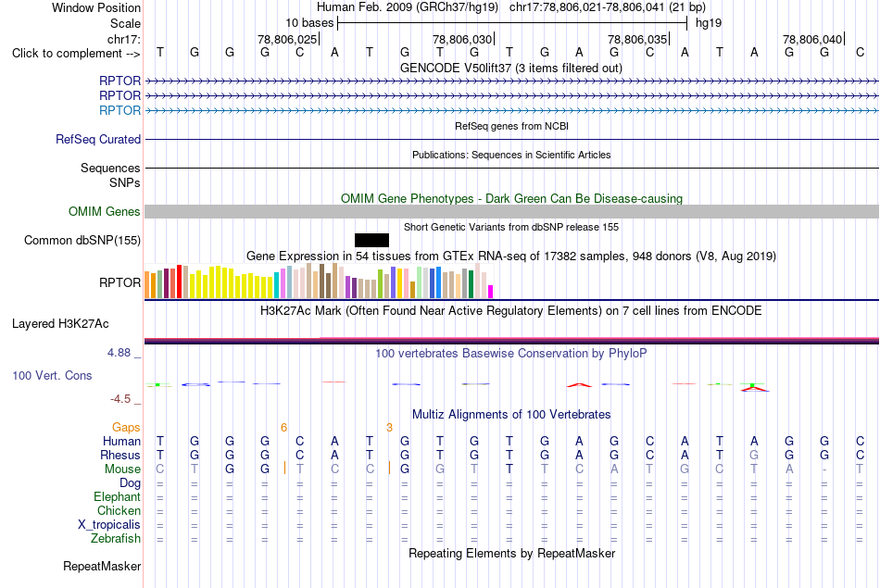Click the gray OMIM Genes bar

click(511, 211)
